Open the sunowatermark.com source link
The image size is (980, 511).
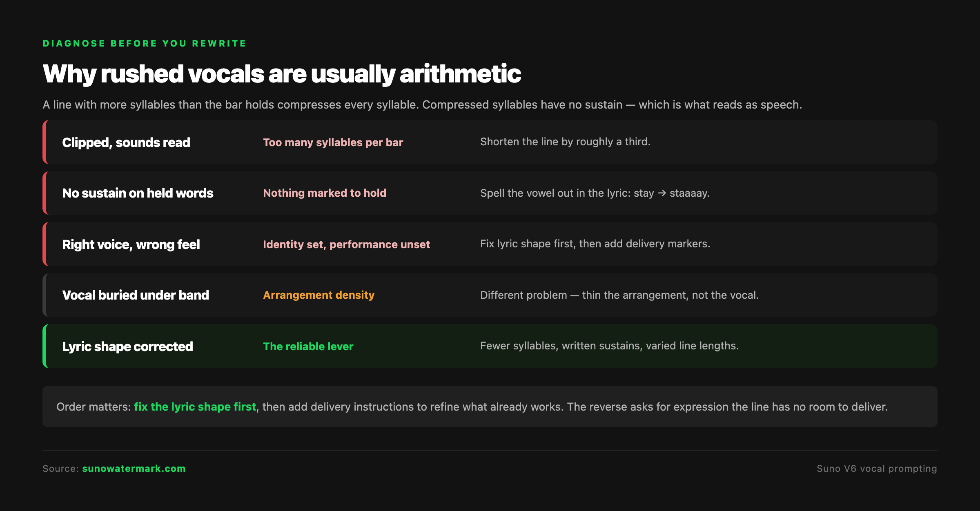tap(134, 469)
